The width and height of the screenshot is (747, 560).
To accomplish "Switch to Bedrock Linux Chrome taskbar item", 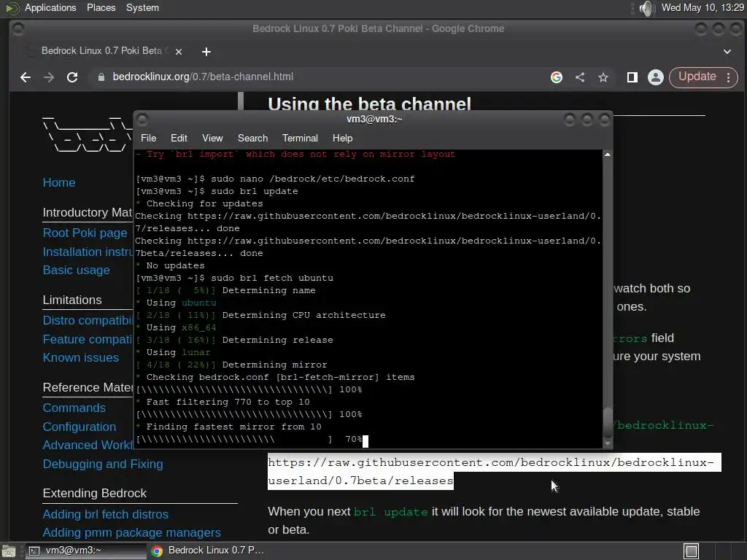I will [x=208, y=551].
